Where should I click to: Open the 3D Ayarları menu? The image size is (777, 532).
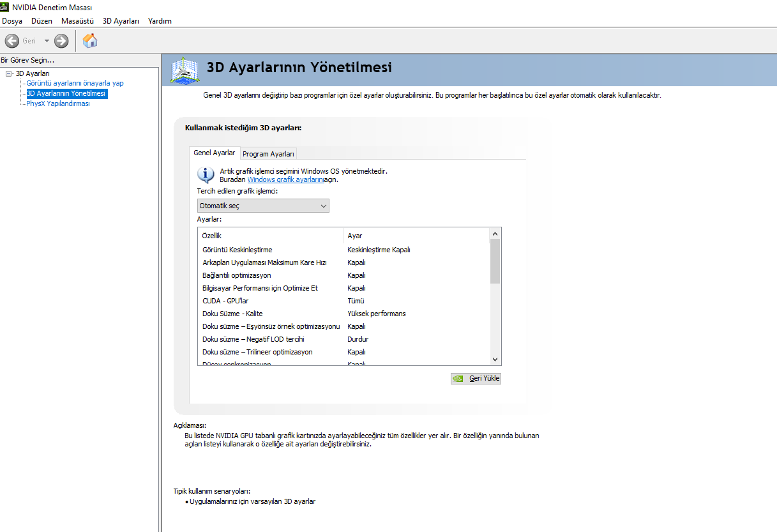121,21
